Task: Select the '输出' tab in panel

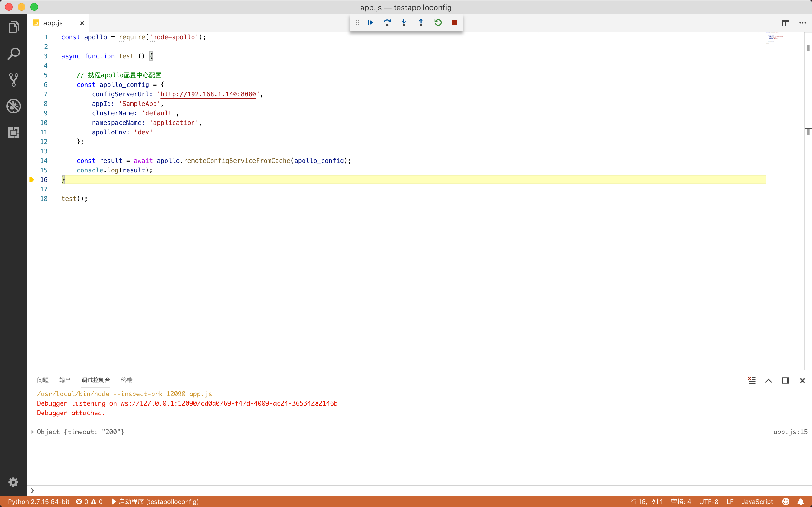Action: [65, 380]
